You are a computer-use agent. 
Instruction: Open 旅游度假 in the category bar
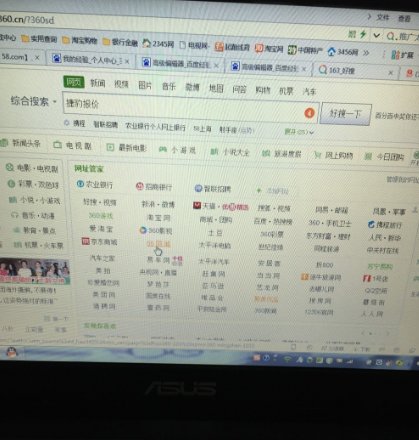pos(282,154)
